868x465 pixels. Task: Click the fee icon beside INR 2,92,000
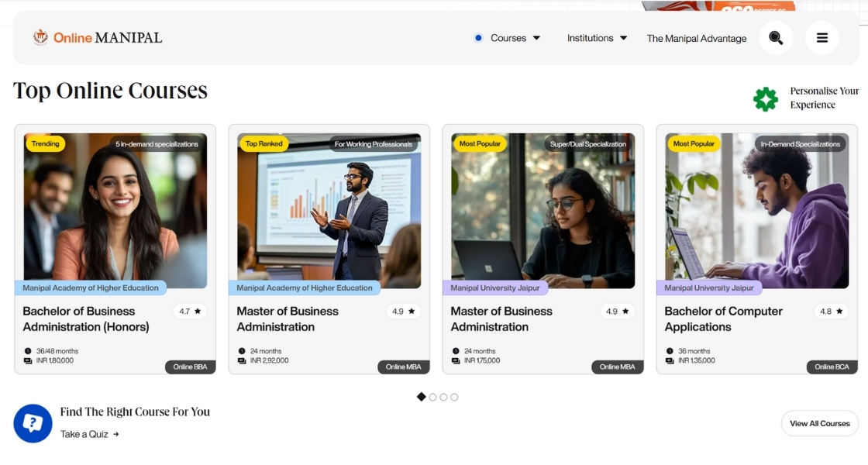pos(241,360)
